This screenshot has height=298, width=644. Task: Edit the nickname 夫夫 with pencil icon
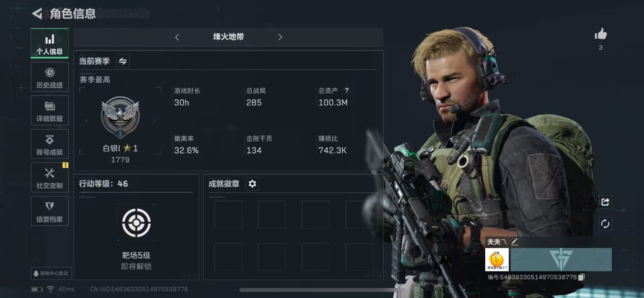click(x=514, y=242)
